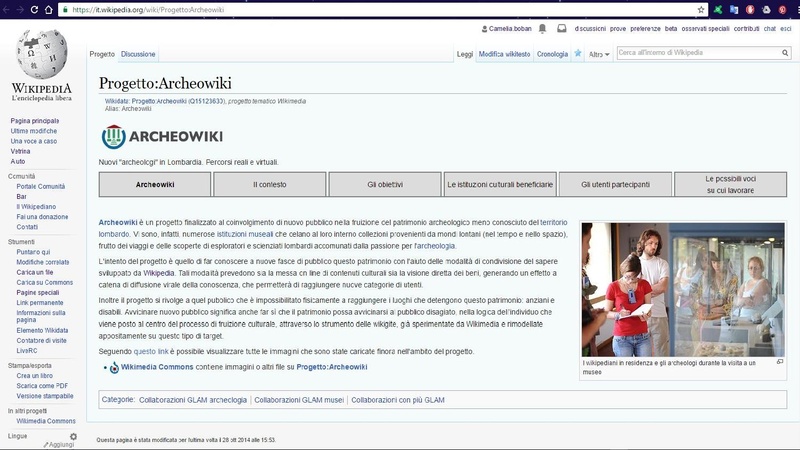Open Puntano qui tool link
Viewport: 800px width, 450px height.
[33, 252]
